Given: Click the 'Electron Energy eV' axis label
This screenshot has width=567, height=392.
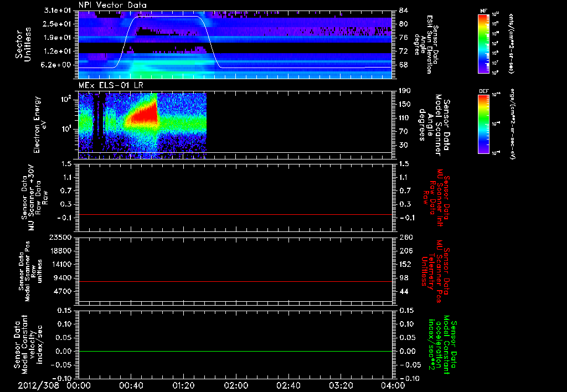Looking at the screenshot, I should [x=40, y=125].
